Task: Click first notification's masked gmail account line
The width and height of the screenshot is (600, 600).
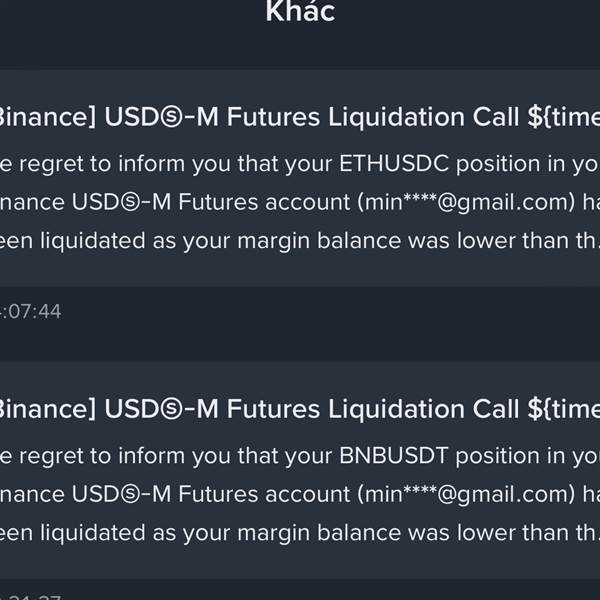Action: [300, 203]
